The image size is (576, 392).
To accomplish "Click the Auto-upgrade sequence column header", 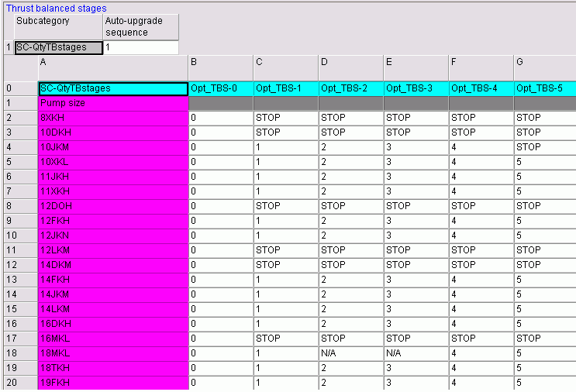I will (x=141, y=27).
